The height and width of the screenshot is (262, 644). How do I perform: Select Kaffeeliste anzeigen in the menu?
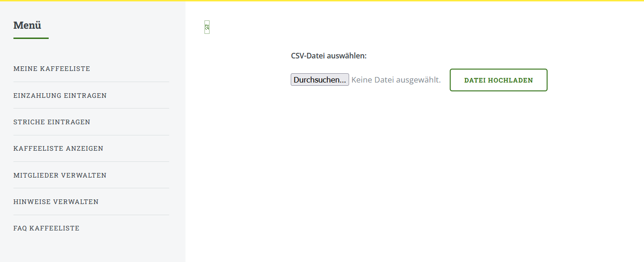coord(58,148)
